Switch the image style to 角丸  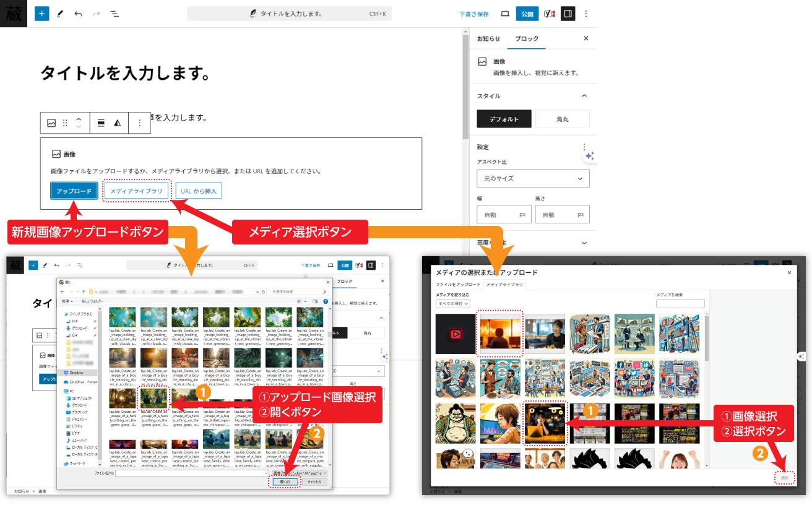click(563, 119)
